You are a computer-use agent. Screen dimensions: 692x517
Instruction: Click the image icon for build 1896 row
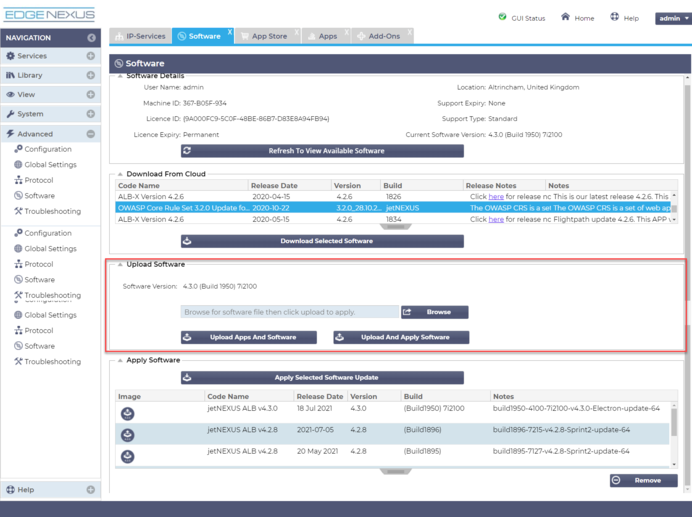coord(128,435)
